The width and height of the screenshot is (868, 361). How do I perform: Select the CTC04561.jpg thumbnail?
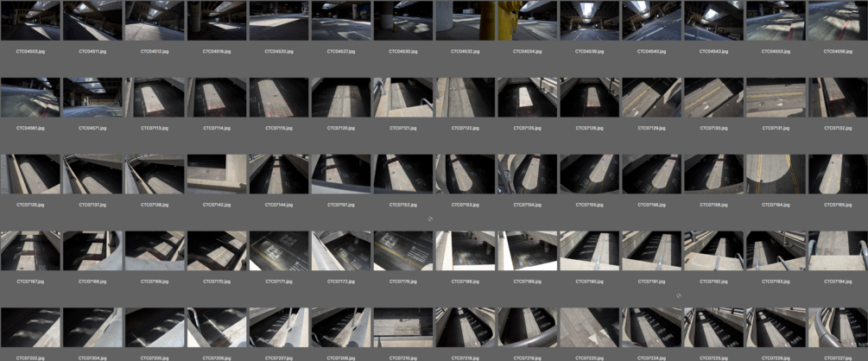click(30, 97)
